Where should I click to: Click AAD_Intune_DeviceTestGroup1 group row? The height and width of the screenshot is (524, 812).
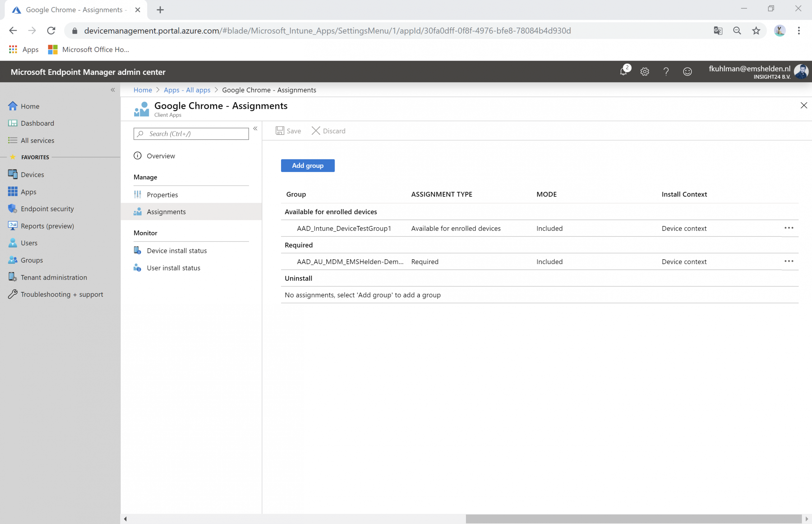pyautogui.click(x=540, y=228)
